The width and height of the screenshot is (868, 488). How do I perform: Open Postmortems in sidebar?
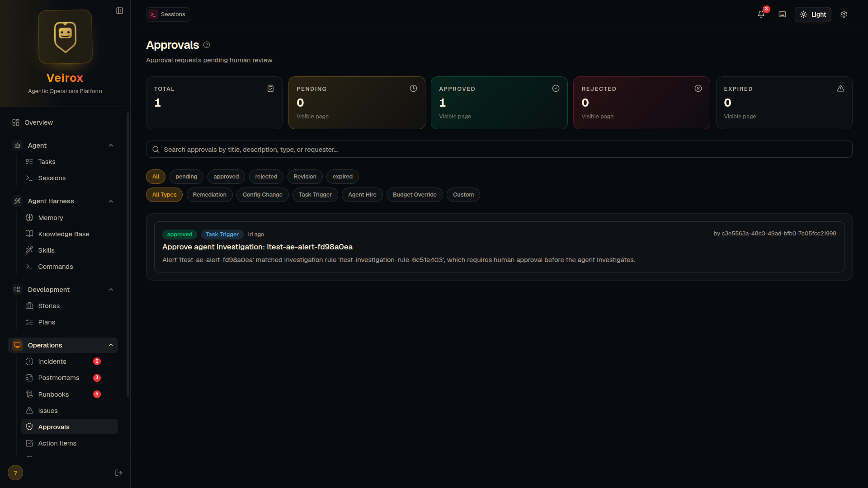(70, 378)
